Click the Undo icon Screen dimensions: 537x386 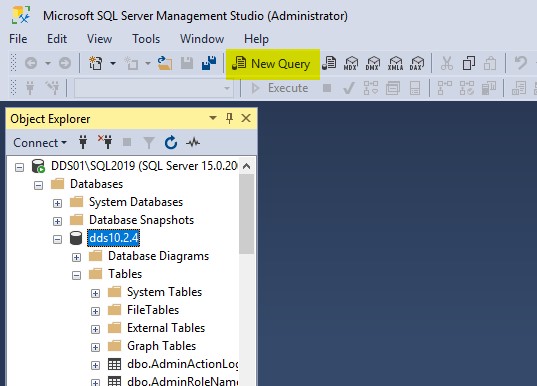(521, 63)
